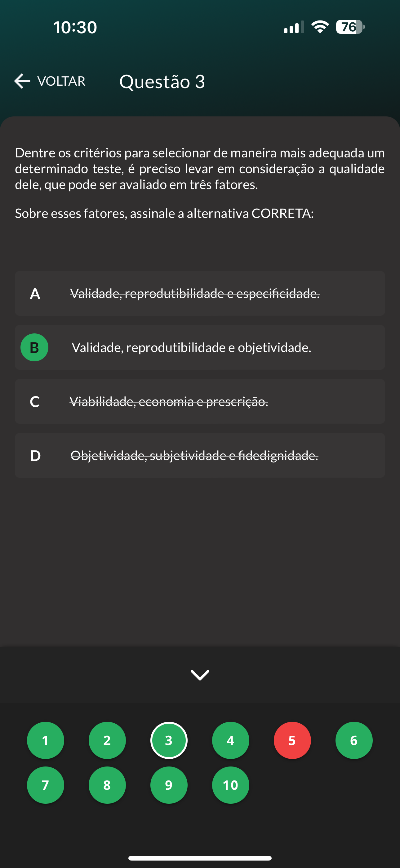The height and width of the screenshot is (868, 400).
Task: Tap the battery indicator in status bar
Action: (x=350, y=27)
